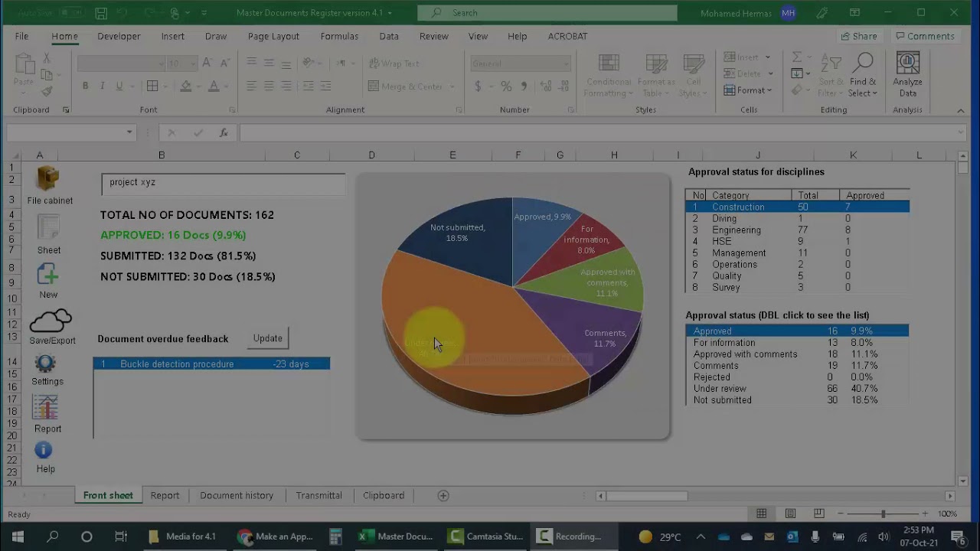Adjust the zoom slider handle

click(883, 514)
